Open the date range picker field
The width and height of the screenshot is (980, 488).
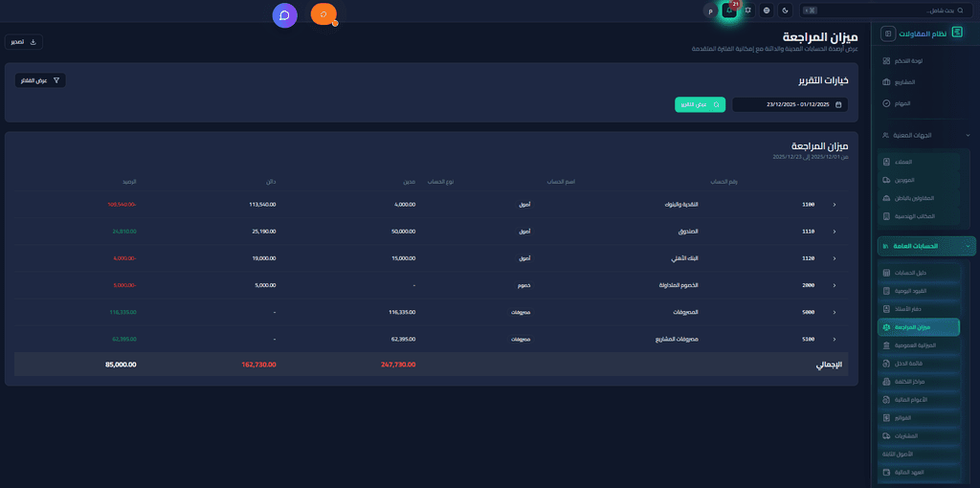pyautogui.click(x=790, y=105)
